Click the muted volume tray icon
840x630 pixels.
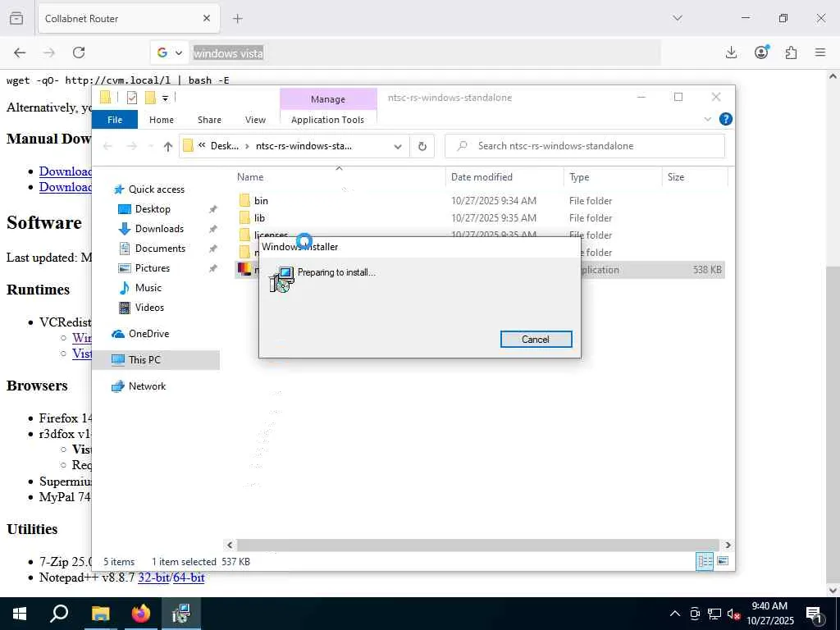click(733, 614)
